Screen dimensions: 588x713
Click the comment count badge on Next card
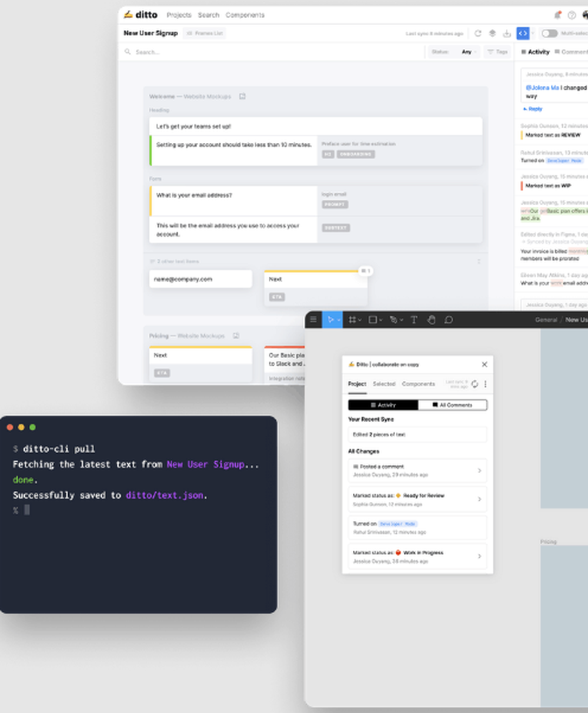(365, 271)
